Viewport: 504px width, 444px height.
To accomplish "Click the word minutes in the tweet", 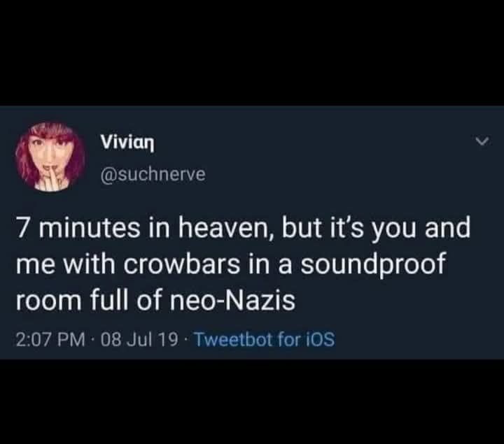I will (90, 228).
